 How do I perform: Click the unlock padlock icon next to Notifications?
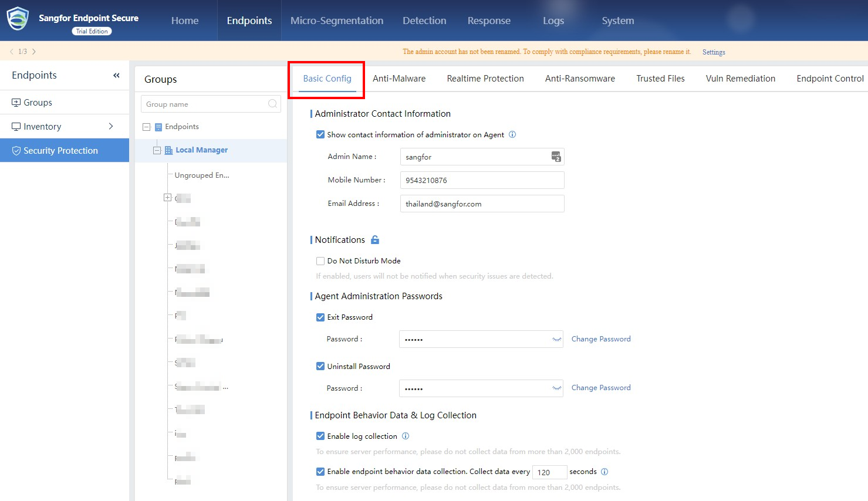[x=375, y=239]
